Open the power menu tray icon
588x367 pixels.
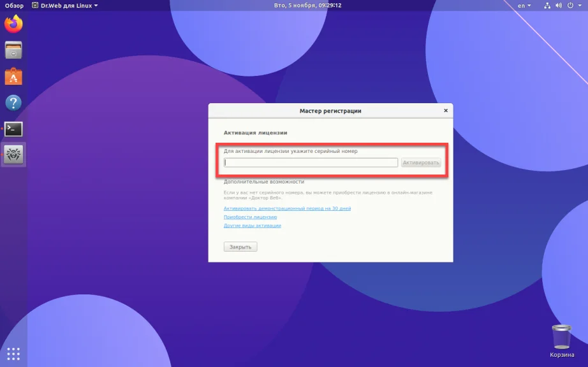(570, 6)
